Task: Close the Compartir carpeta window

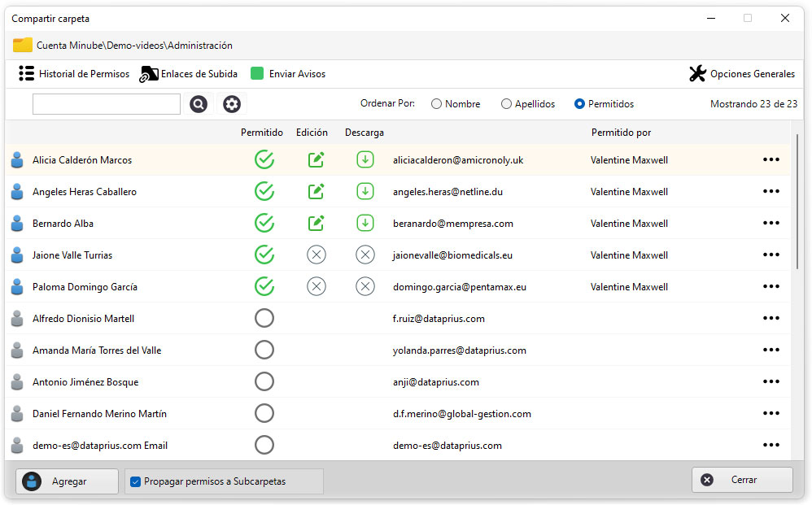Action: 785,18
